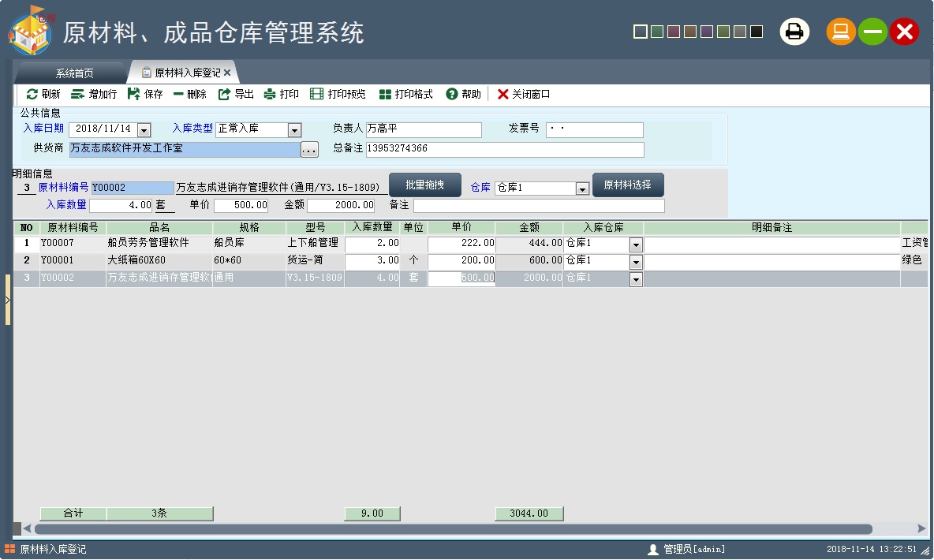Click the printer icon in title bar
This screenshot has width=934, height=560.
tap(794, 32)
